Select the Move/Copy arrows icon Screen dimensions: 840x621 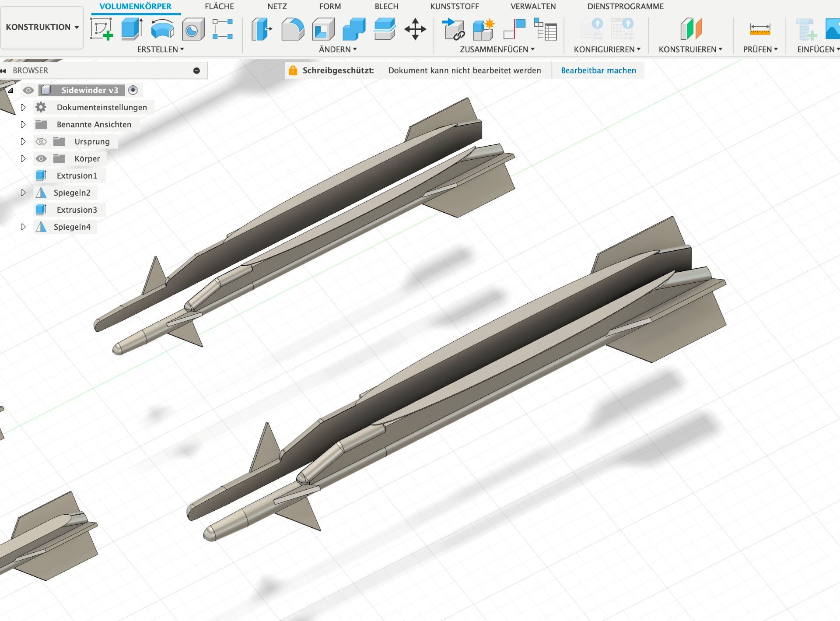point(415,29)
